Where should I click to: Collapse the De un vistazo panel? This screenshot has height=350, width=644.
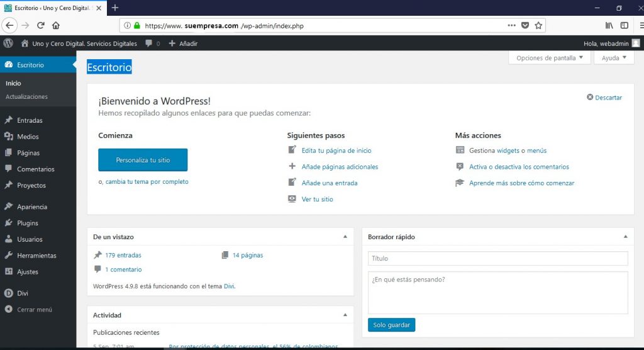[x=345, y=237]
